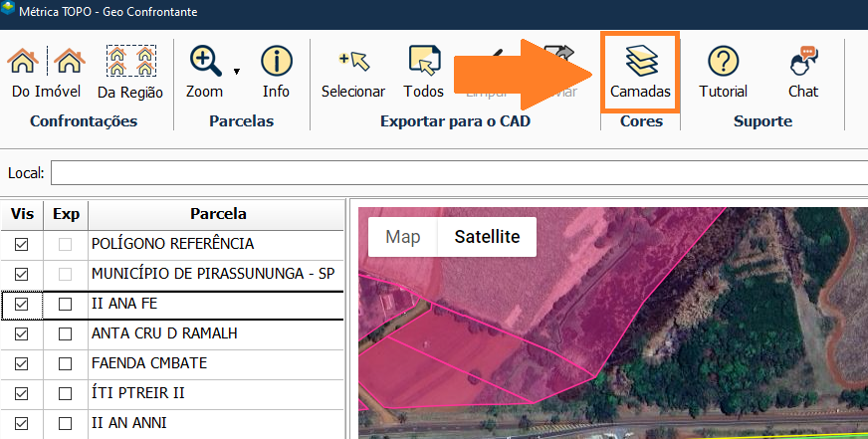Expand the Zoom dropdown arrow
Viewport: 868px width, 439px height.
237,72
